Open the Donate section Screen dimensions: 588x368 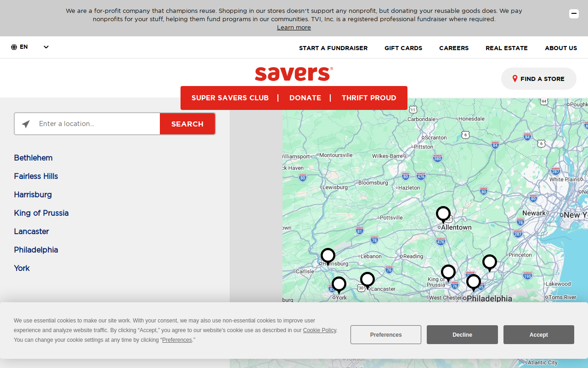click(x=305, y=98)
